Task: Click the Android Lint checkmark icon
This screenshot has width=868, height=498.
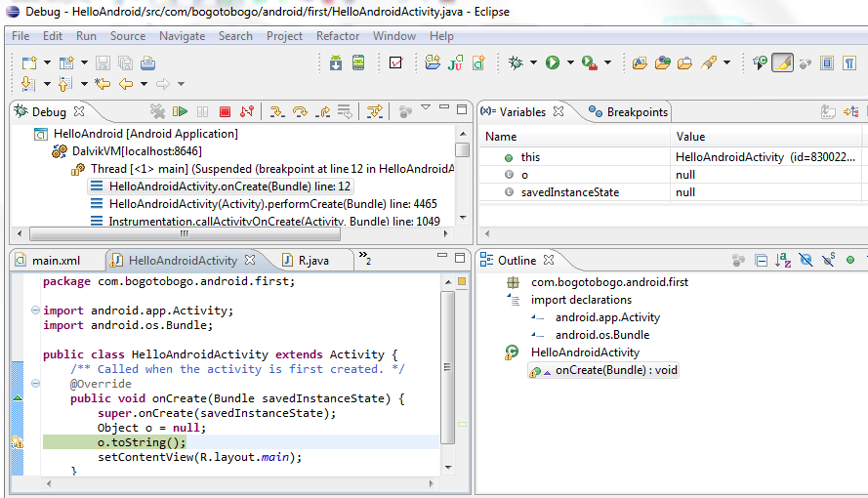Action: 395,62
